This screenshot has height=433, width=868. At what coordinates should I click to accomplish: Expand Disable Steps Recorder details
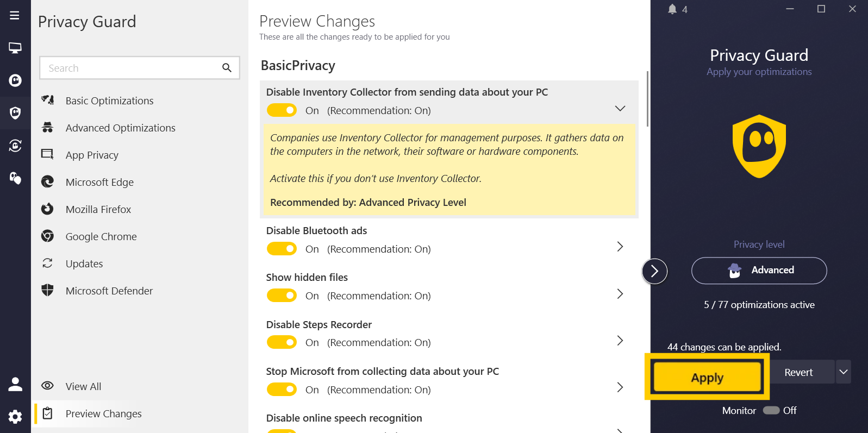[620, 341]
